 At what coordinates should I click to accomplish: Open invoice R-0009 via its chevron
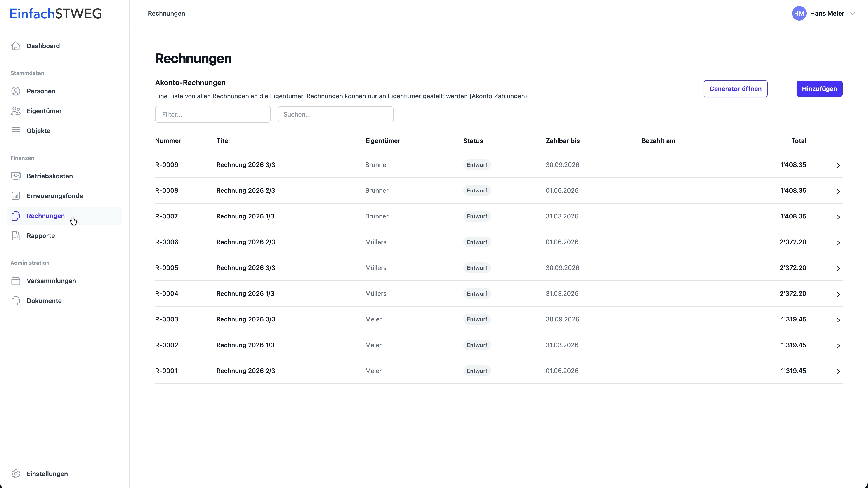[838, 165]
